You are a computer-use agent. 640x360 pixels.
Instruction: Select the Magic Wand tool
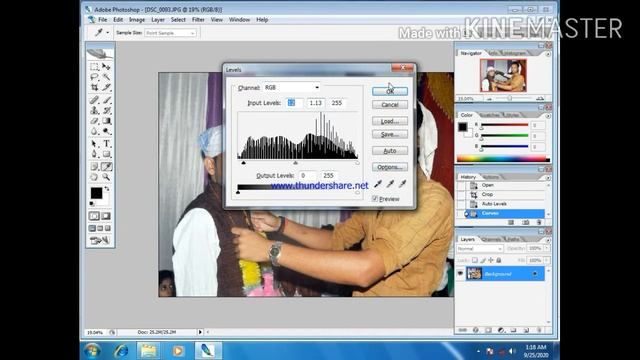pos(106,77)
